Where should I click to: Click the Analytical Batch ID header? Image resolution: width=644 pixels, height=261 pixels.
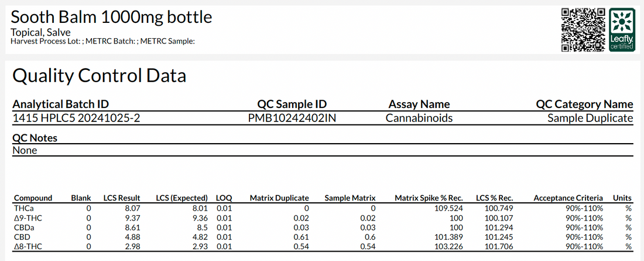point(60,104)
